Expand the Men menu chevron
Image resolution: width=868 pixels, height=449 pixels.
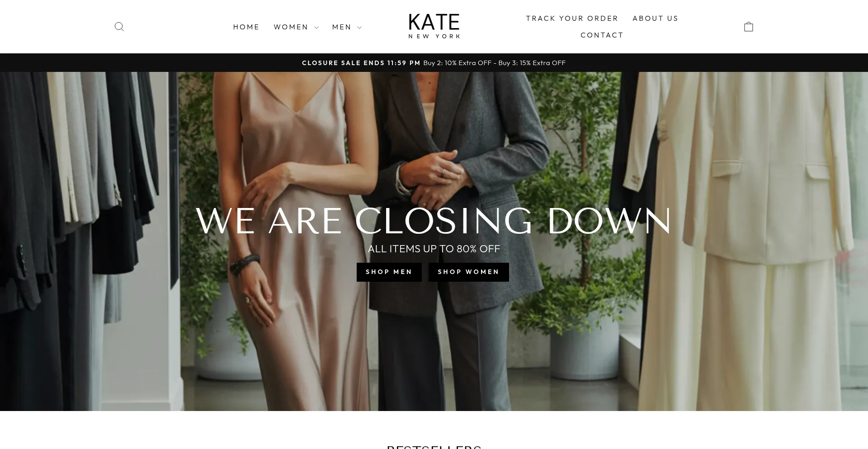[359, 28]
